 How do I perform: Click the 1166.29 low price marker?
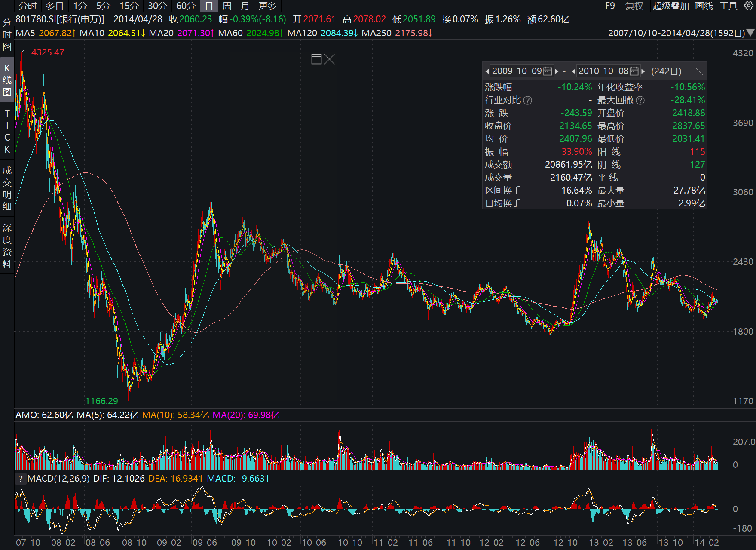[x=101, y=401]
